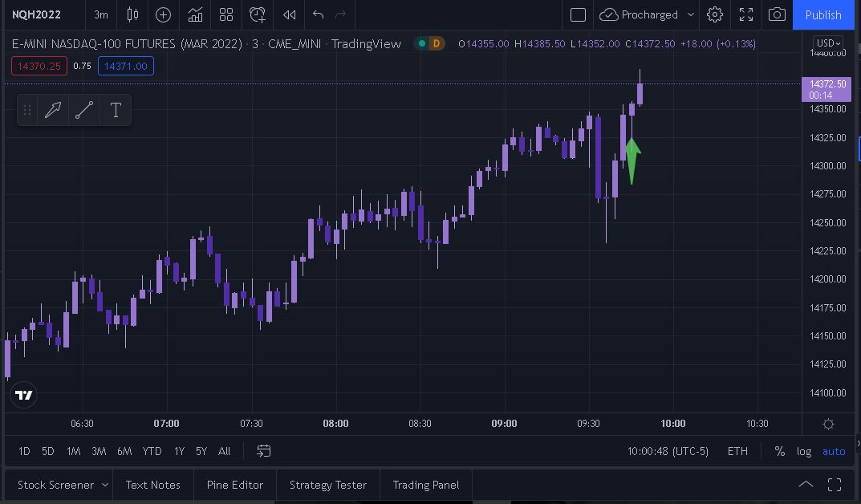Create an alert using the alarm clock icon
The width and height of the screenshot is (861, 504).
coord(258,14)
